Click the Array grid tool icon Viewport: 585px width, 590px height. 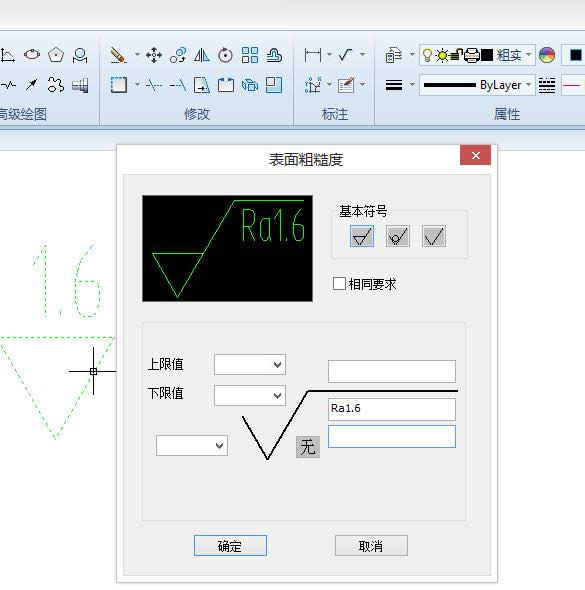pos(250,55)
